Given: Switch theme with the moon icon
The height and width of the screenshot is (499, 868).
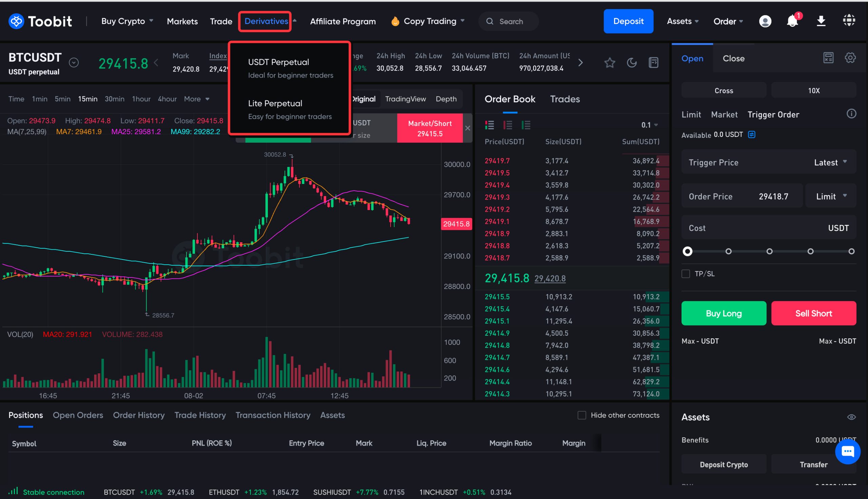Looking at the screenshot, I should pyautogui.click(x=632, y=63).
